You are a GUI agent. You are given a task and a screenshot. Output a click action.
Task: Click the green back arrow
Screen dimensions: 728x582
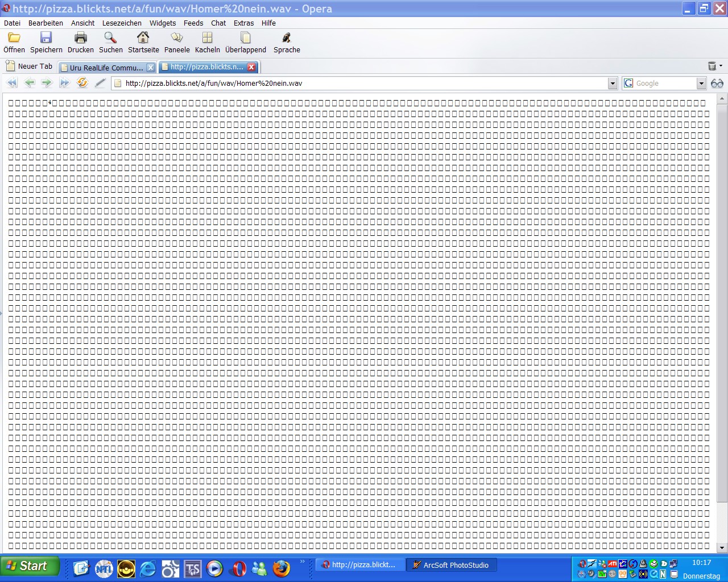(x=30, y=83)
